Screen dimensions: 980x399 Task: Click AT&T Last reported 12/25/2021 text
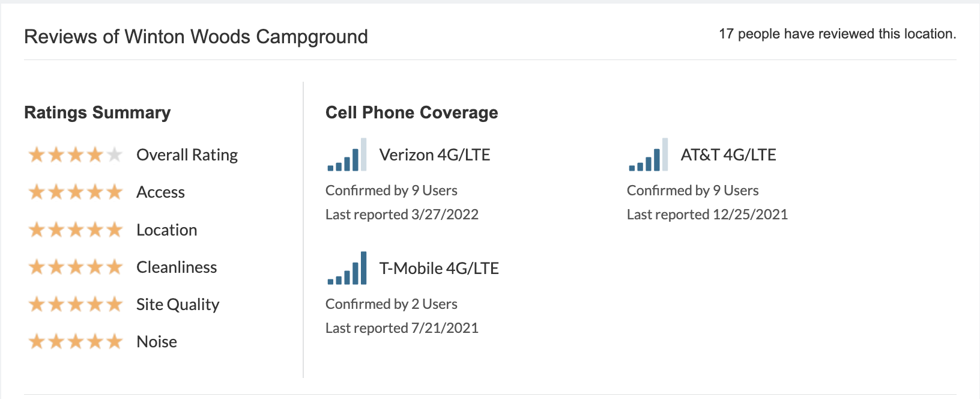click(x=707, y=215)
